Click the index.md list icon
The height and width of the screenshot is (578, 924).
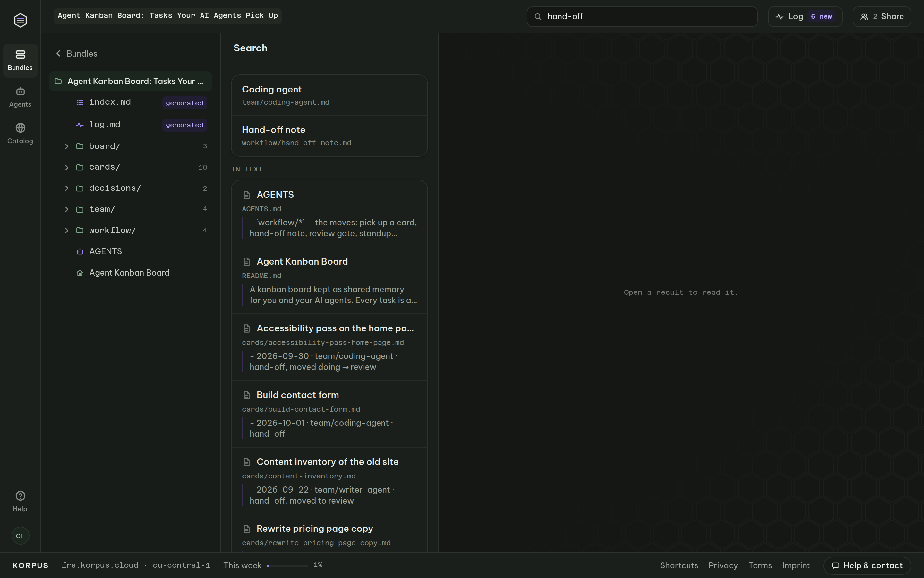80,102
